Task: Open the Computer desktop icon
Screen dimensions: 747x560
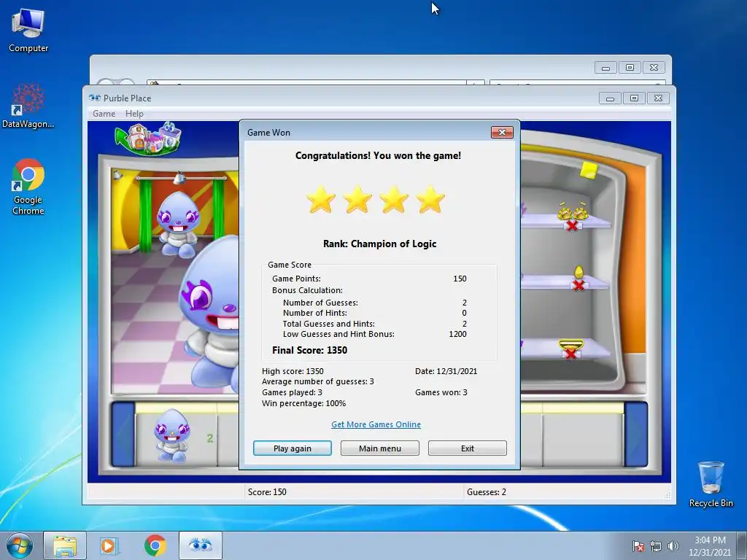Action: coord(28,30)
